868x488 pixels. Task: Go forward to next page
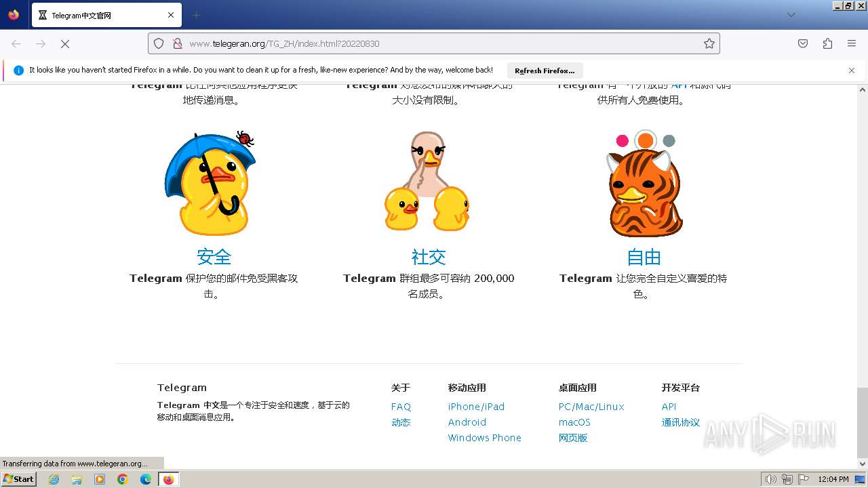(41, 43)
